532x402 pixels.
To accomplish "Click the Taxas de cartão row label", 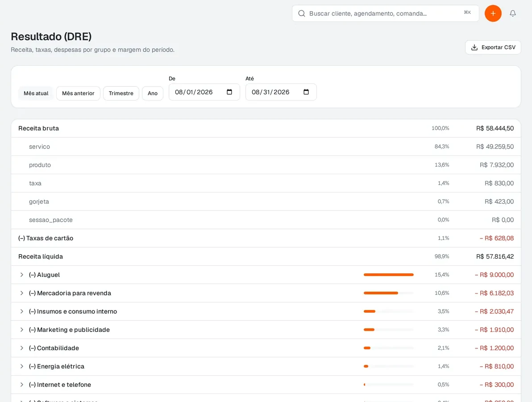I will pyautogui.click(x=46, y=239).
